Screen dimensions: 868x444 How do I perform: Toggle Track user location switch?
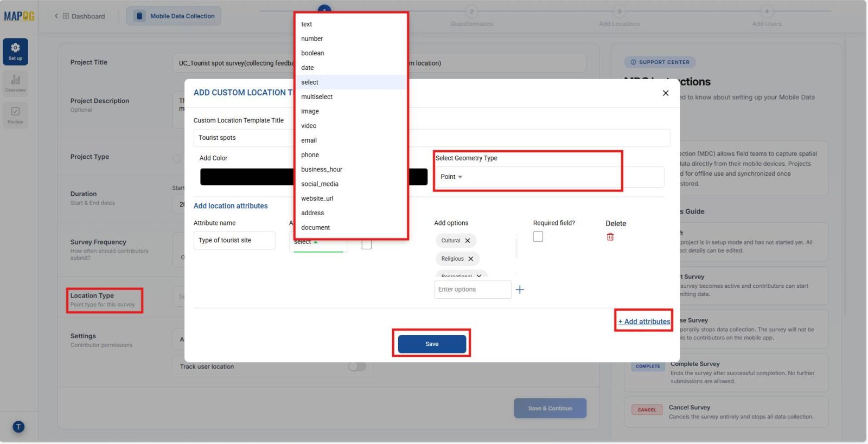coord(357,367)
